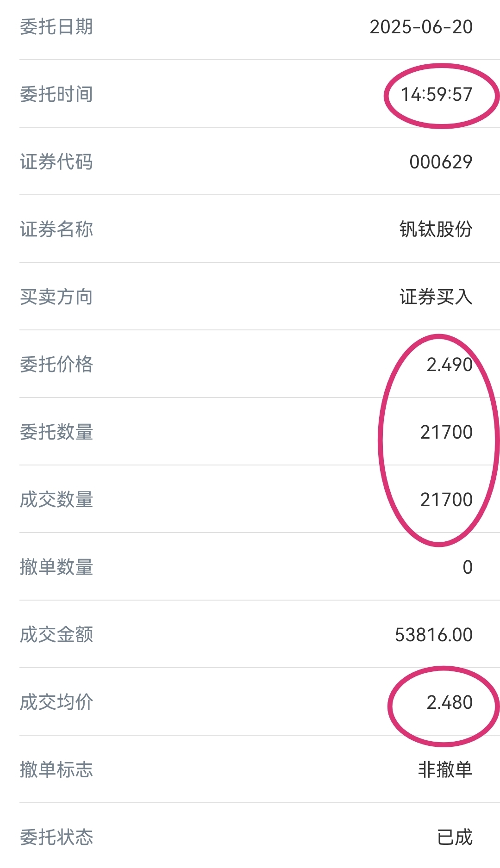The width and height of the screenshot is (500, 868).
Task: Tap the 买卖方向 label
Action: pyautogui.click(x=56, y=297)
